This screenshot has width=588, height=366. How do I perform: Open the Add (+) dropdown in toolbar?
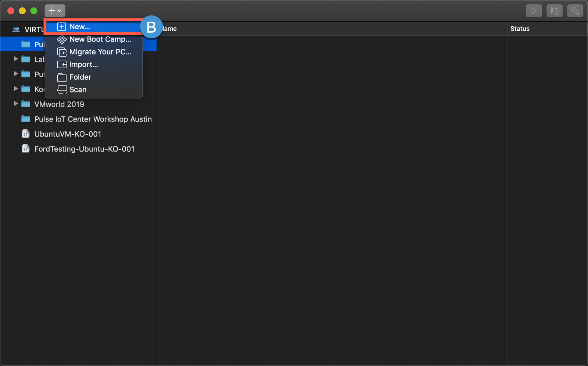[55, 11]
